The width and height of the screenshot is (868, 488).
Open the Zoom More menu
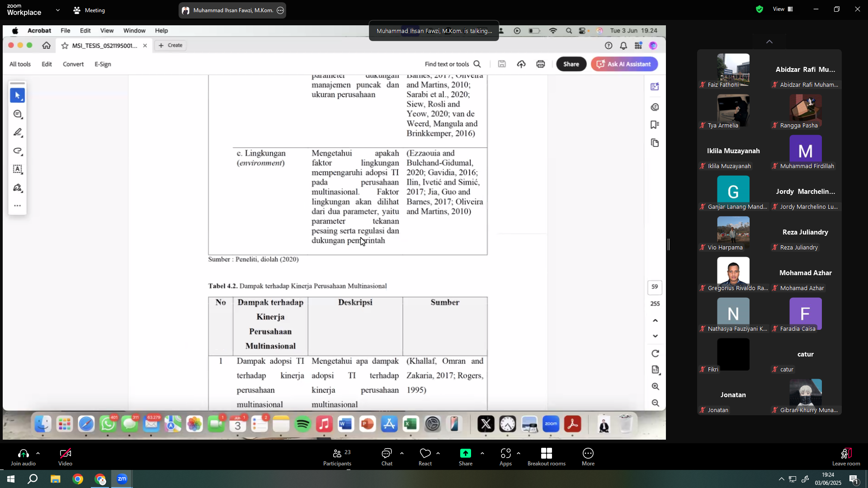[588, 457]
